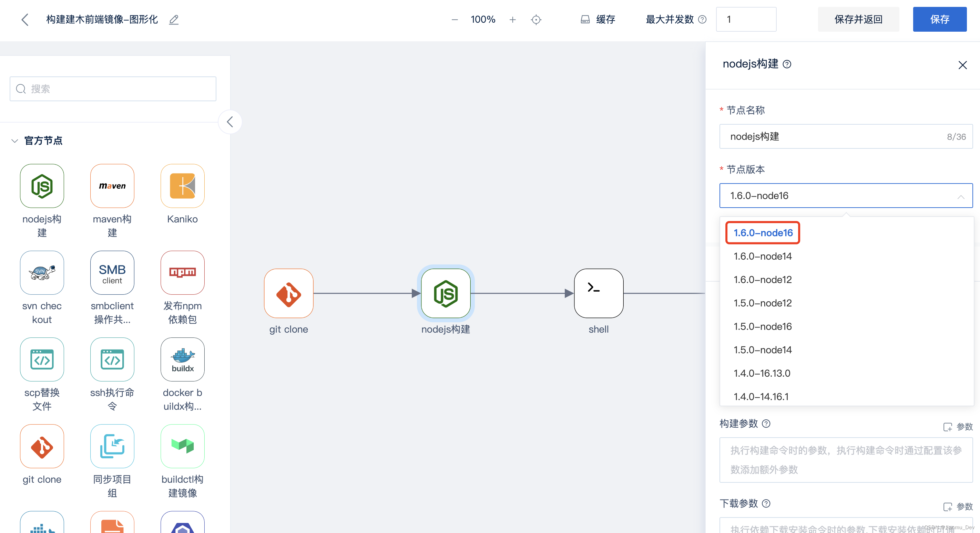The image size is (980, 533).
Task: Insert 参数 for 构建参数 field
Action: (x=958, y=427)
